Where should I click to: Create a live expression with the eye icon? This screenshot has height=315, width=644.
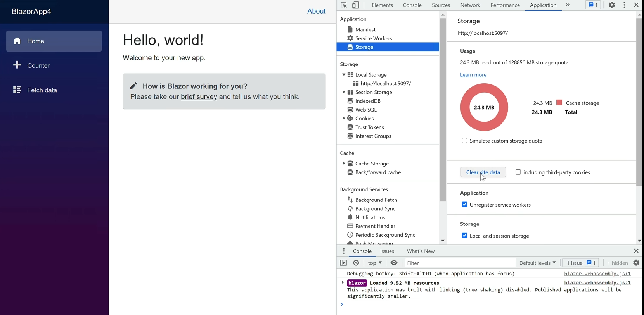coord(394,263)
